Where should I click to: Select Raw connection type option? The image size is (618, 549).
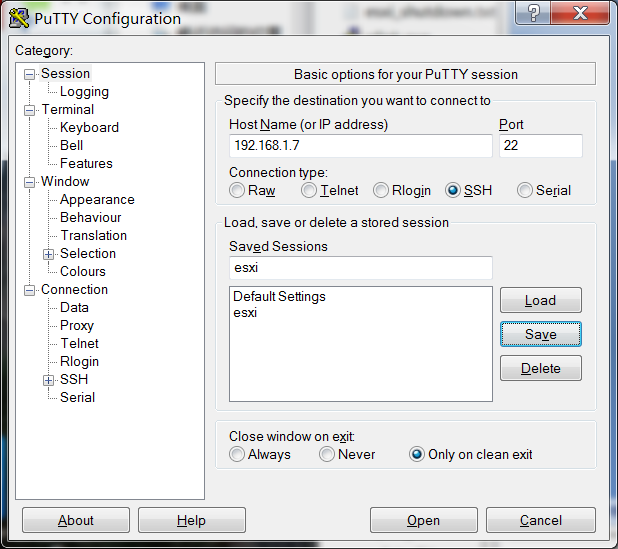237,190
